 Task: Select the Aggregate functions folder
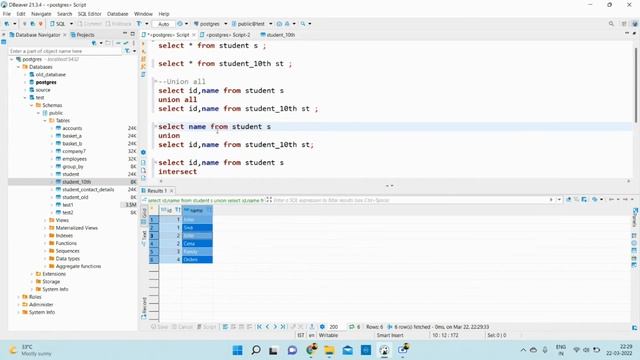click(x=75, y=267)
